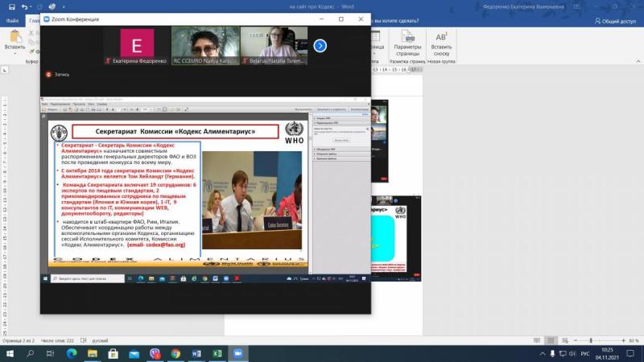Open Google Chrome from the taskbar
Viewport: 644px width, 362px height.
tap(175, 353)
